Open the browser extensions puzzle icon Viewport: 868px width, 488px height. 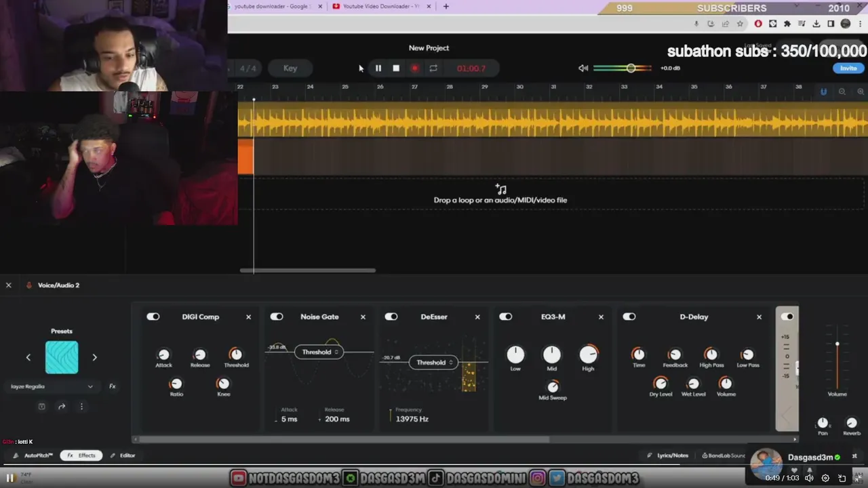click(x=787, y=24)
